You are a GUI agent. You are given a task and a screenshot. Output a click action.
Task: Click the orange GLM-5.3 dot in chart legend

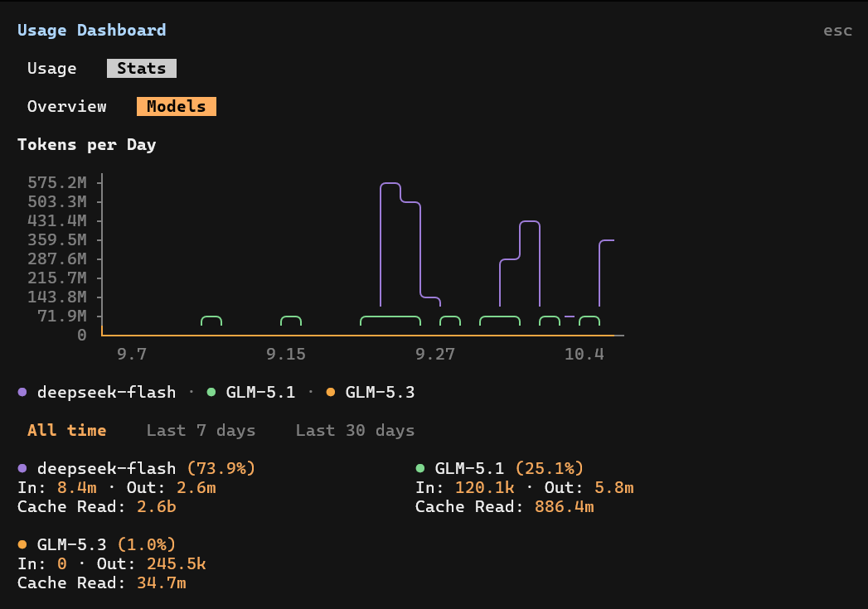[x=331, y=392]
